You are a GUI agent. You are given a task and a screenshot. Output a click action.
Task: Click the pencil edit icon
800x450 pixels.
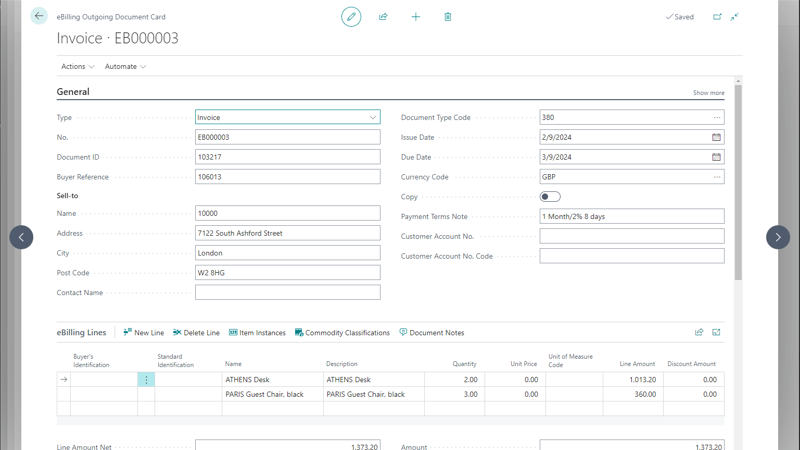(x=351, y=17)
